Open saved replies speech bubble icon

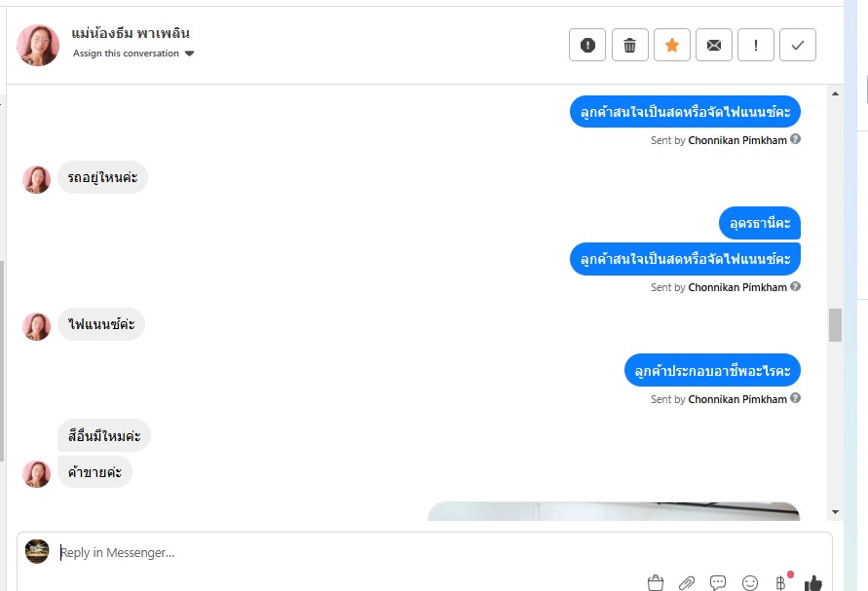click(718, 582)
